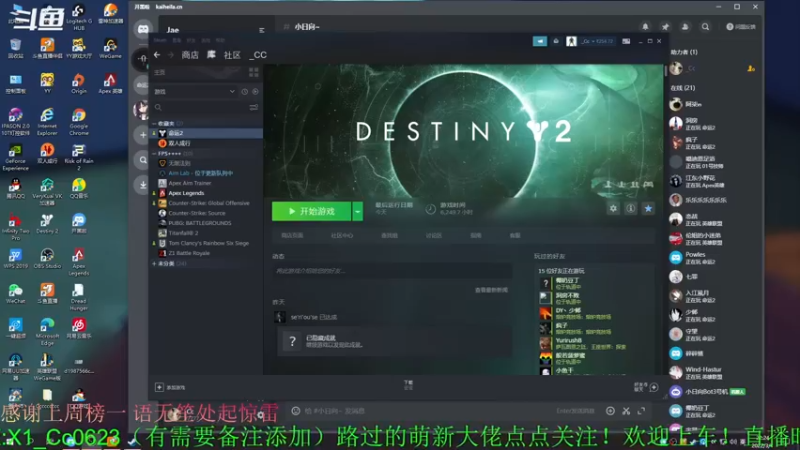Go back with Steam's left arrow
Viewport: 800px width, 450px height.
(x=157, y=55)
